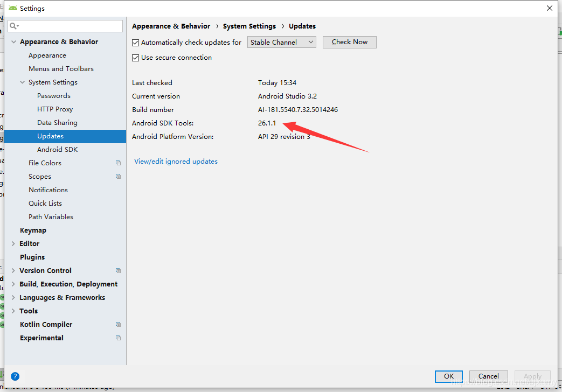Open Data Sharing settings
This screenshot has height=392, width=562.
(57, 123)
